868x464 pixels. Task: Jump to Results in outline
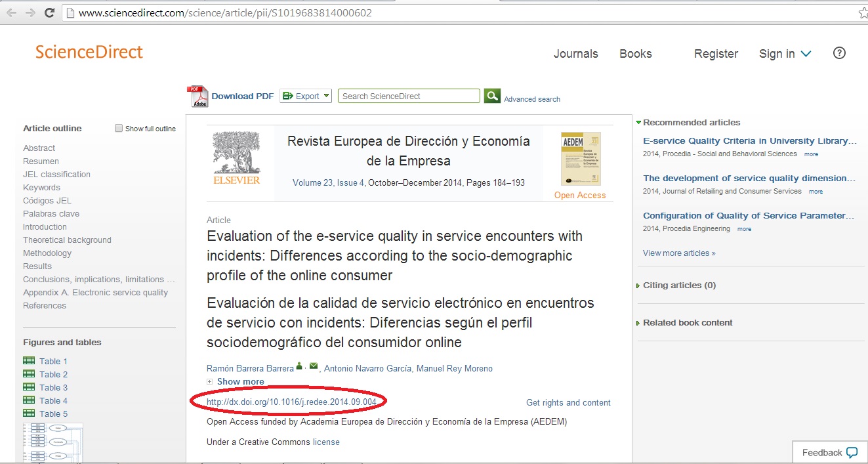(37, 266)
